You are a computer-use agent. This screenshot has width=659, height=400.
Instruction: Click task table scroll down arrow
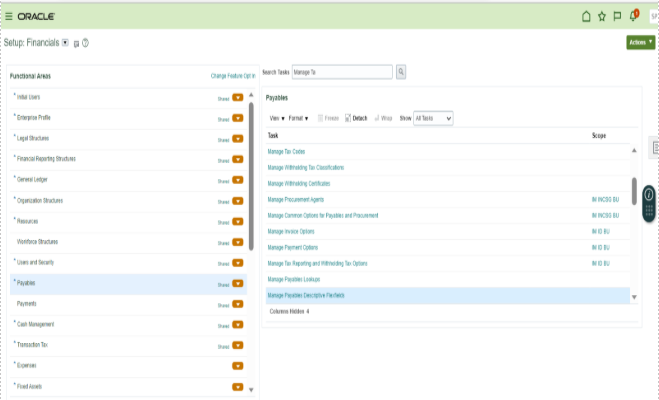pyautogui.click(x=634, y=297)
